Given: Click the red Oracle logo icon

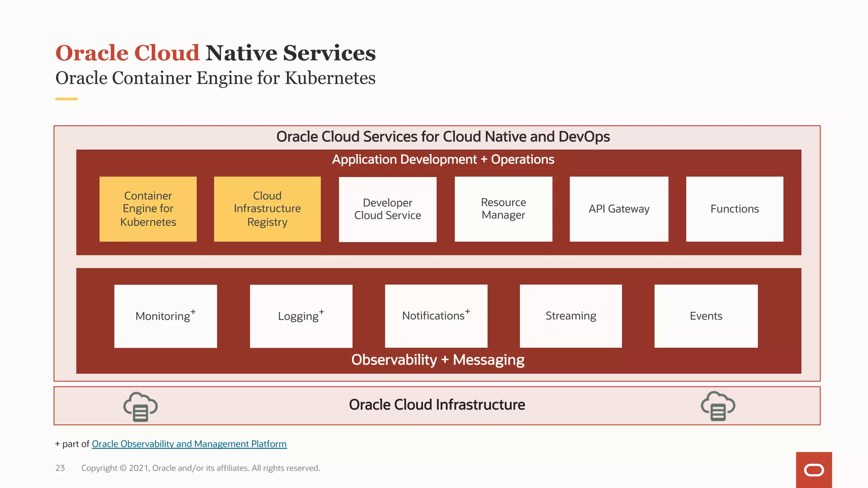Looking at the screenshot, I should pyautogui.click(x=814, y=470).
